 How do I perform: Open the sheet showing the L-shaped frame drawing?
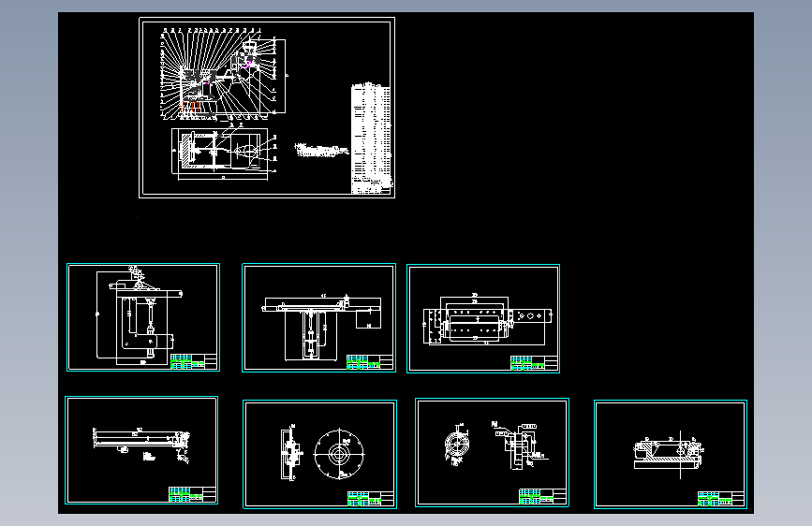[143, 317]
